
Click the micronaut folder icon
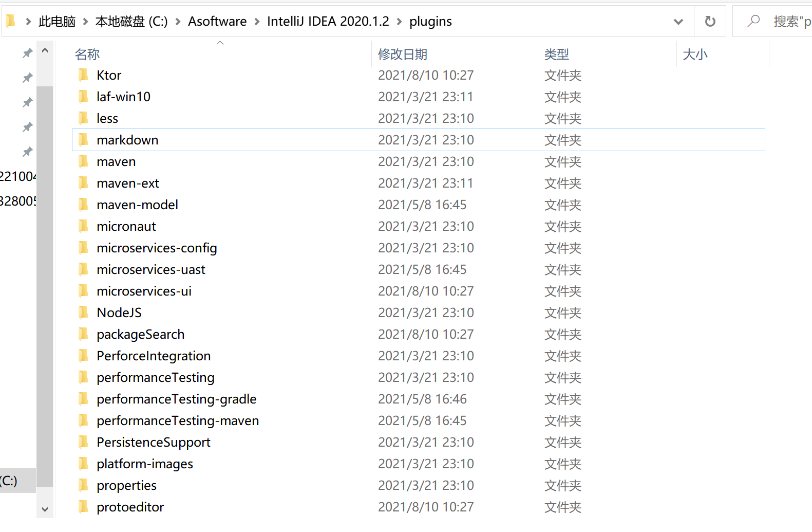83,226
